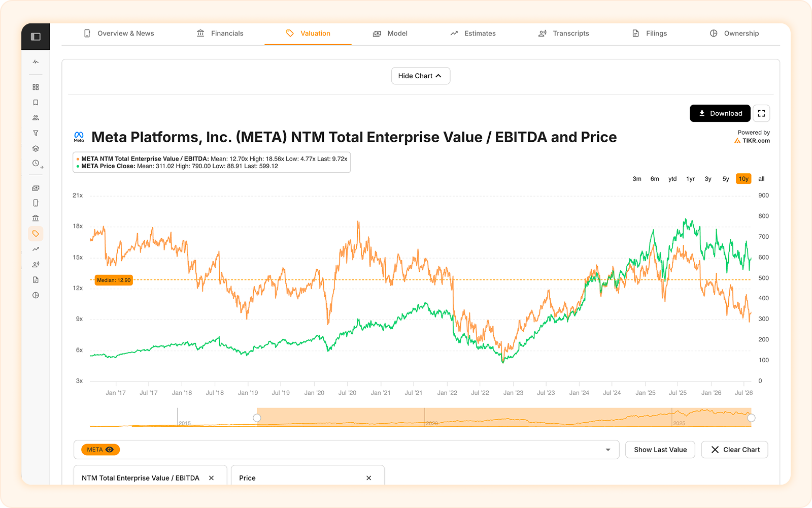Select the 5y time range option
This screenshot has width=812, height=508.
pos(726,179)
